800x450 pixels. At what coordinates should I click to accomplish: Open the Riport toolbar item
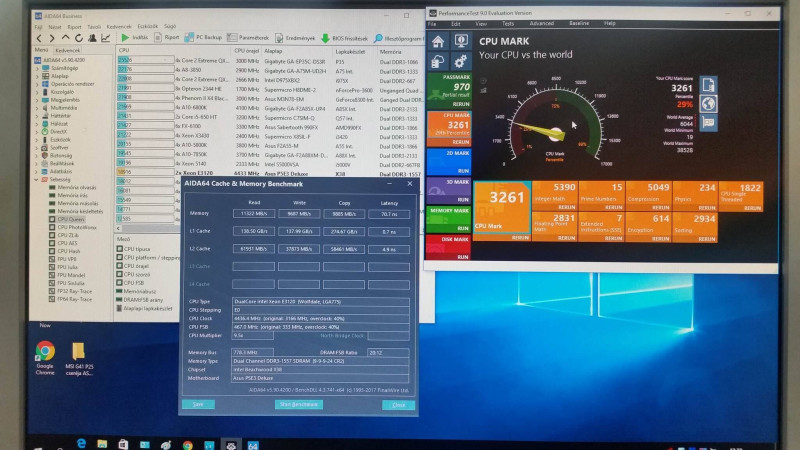167,38
